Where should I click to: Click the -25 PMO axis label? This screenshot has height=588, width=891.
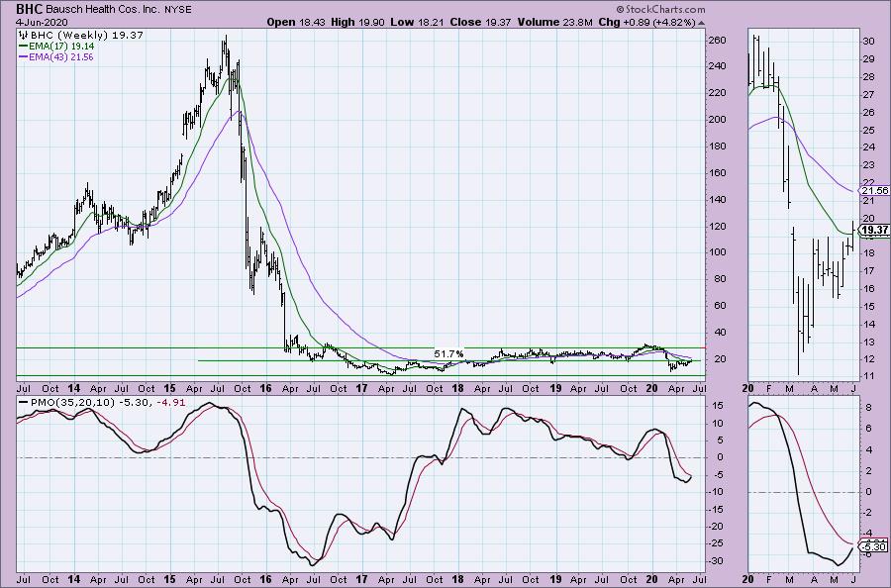click(x=716, y=543)
